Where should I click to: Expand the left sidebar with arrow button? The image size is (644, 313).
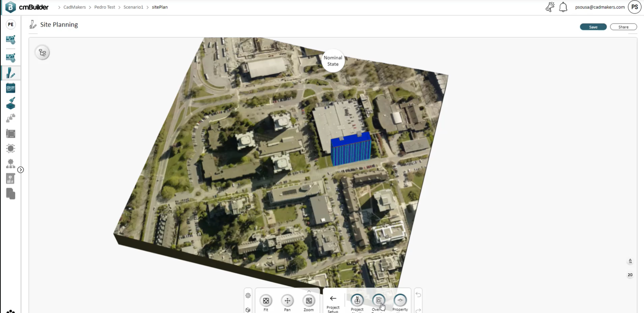coord(21,170)
